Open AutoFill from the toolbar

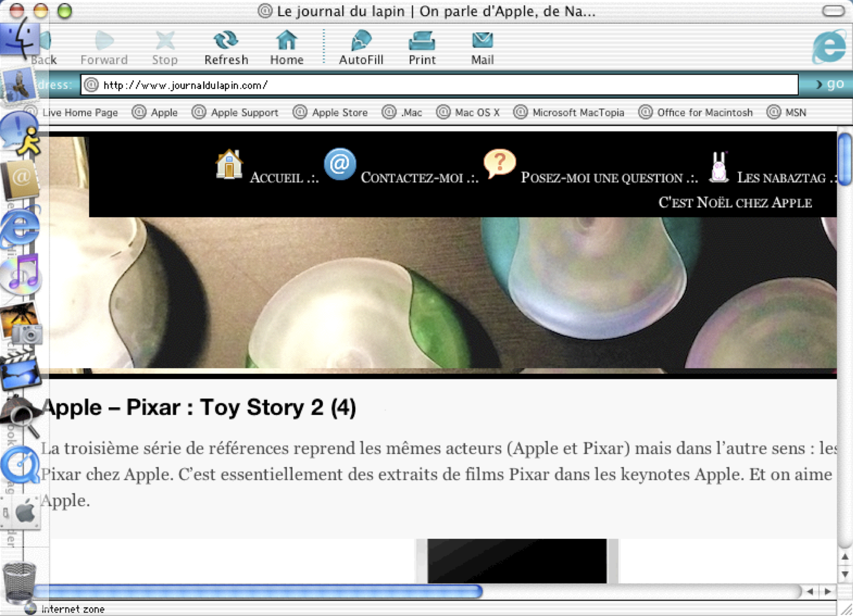click(361, 47)
